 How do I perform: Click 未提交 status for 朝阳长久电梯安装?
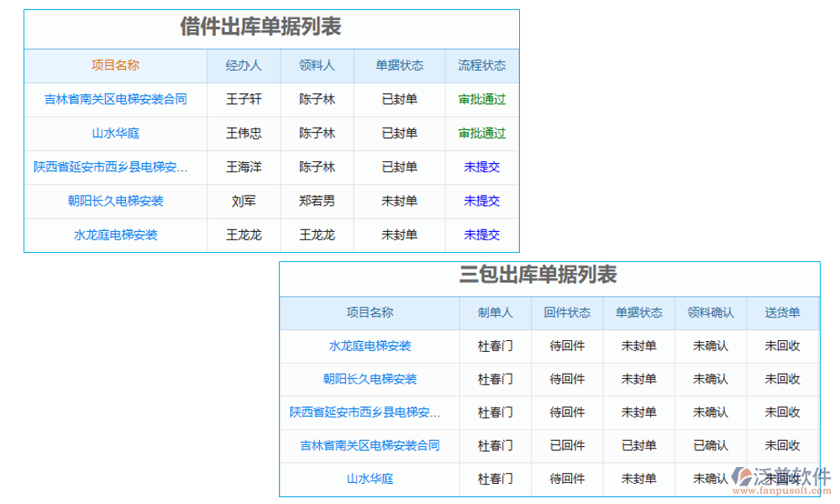(482, 201)
